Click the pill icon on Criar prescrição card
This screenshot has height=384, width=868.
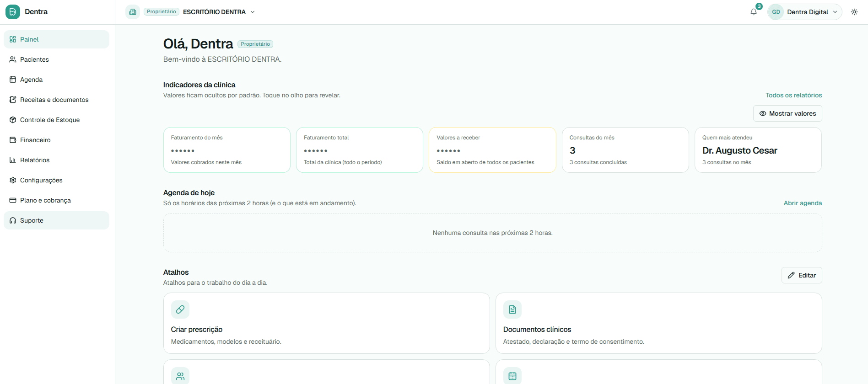point(180,309)
